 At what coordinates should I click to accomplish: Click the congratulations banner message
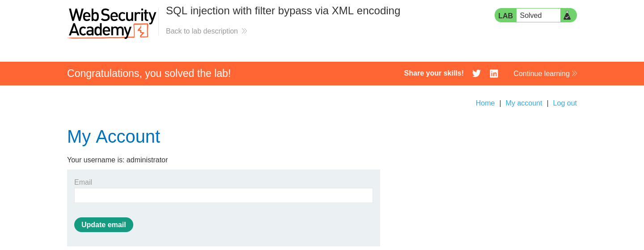tap(149, 73)
